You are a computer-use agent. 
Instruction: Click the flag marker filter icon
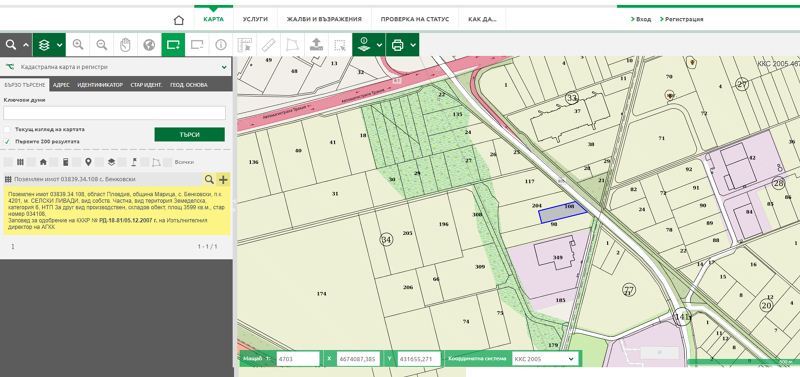[133, 162]
